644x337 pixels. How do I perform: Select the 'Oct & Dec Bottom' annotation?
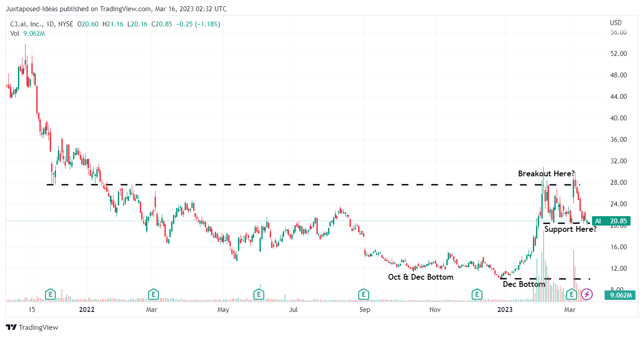pyautogui.click(x=421, y=277)
